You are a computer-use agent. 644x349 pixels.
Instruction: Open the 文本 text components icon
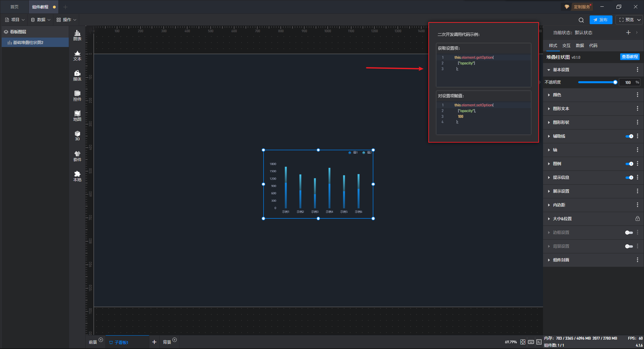click(x=77, y=55)
